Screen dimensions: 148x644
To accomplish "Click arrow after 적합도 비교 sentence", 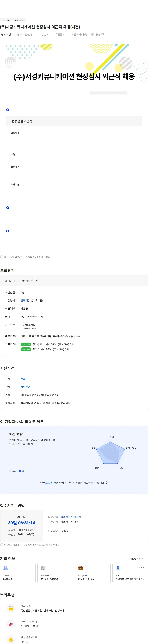I will [x=107, y=482].
